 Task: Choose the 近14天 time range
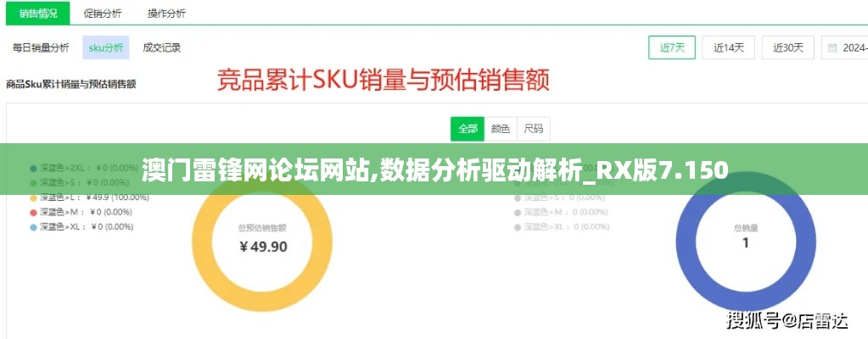(729, 48)
